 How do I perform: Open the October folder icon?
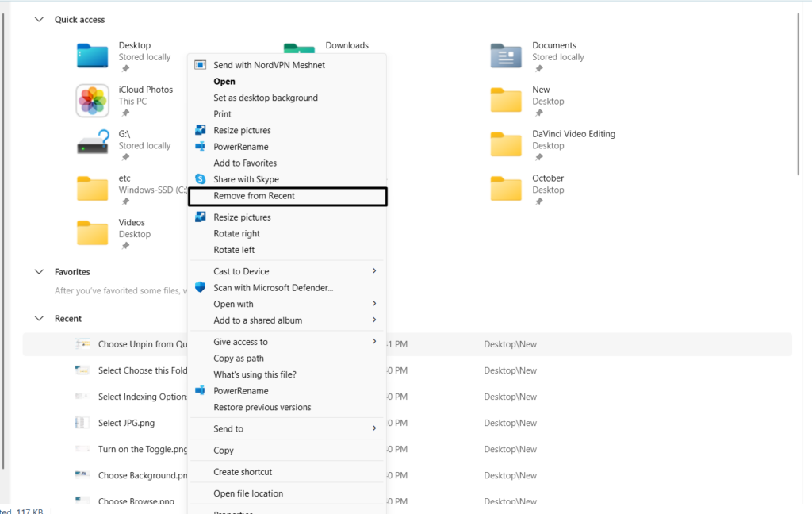point(506,189)
